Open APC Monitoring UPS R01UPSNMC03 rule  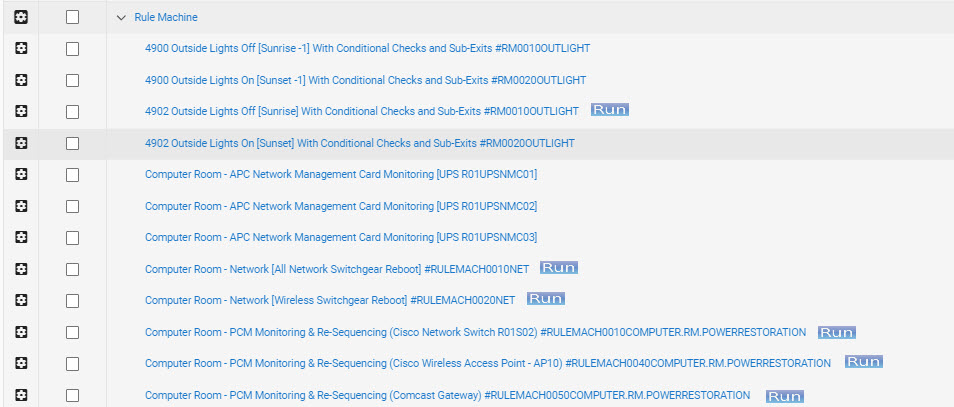(x=341, y=237)
